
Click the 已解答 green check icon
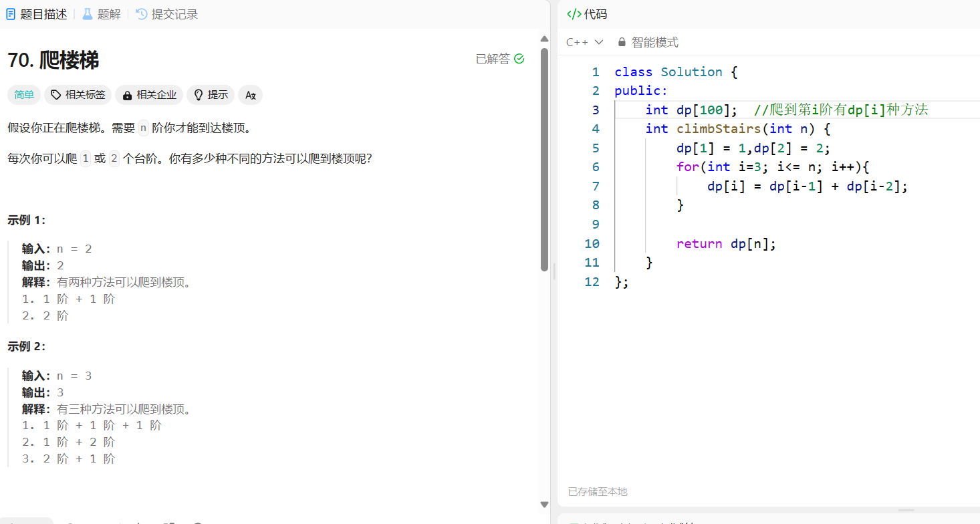pos(519,59)
